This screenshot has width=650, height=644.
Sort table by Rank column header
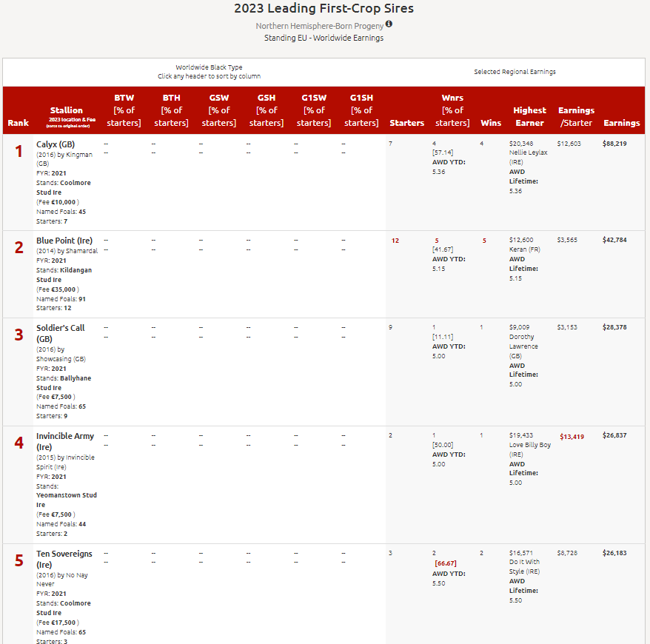tap(19, 123)
